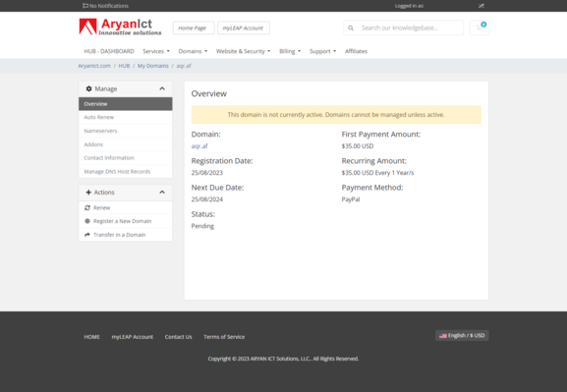The width and height of the screenshot is (567, 392).
Task: Click the US flag icon in footer
Action: [443, 336]
